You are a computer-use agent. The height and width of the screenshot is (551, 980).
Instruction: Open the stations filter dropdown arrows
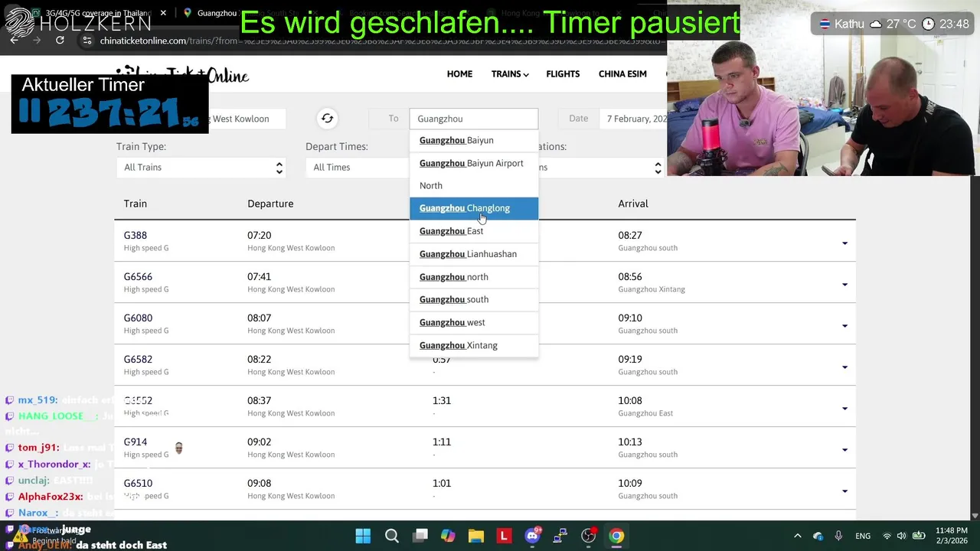coord(658,168)
